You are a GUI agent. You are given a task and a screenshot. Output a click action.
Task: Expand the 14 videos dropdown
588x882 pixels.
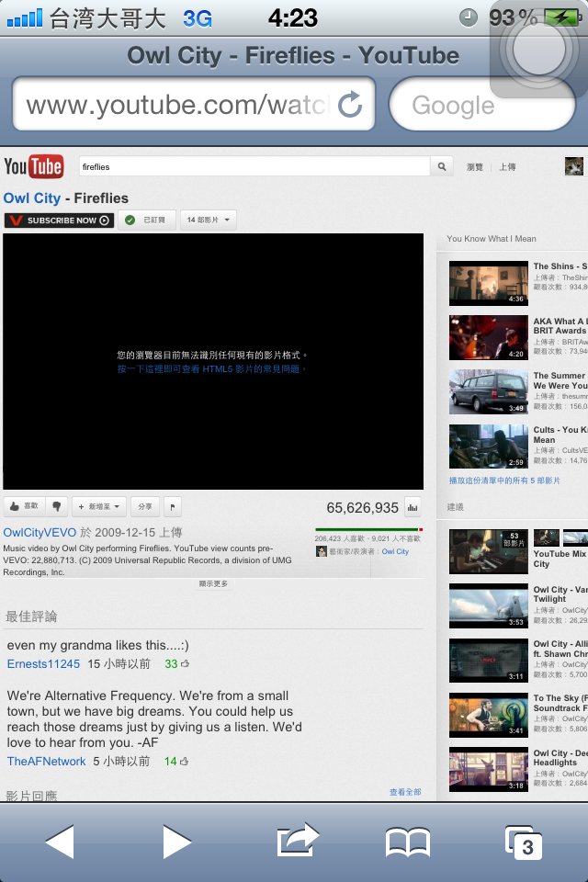pos(209,220)
